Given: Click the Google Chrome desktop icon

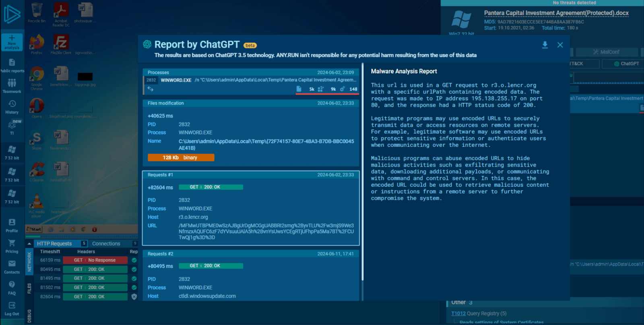Looking at the screenshot, I should point(37,79).
